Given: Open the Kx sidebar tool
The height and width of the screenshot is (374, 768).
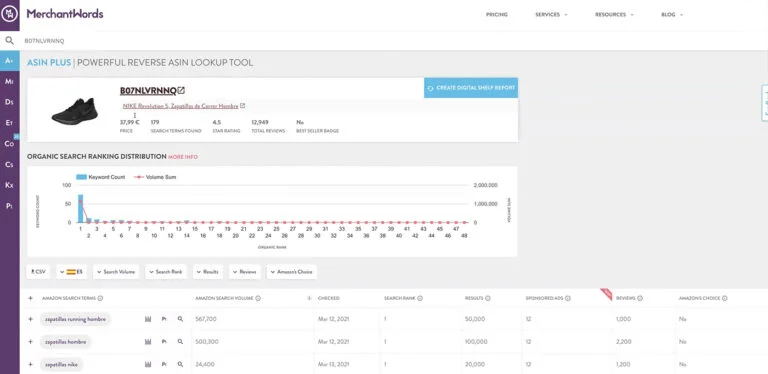Looking at the screenshot, I should [9, 185].
